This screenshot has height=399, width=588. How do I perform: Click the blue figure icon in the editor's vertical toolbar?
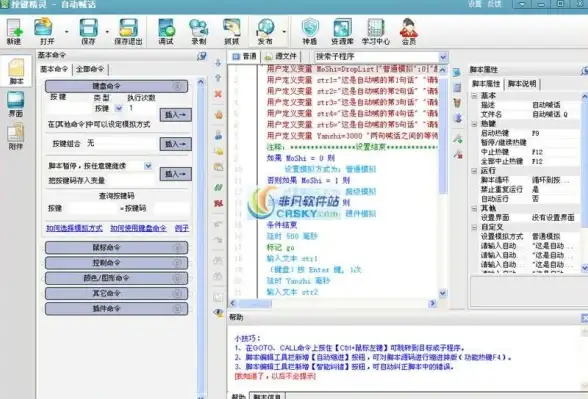[218, 135]
